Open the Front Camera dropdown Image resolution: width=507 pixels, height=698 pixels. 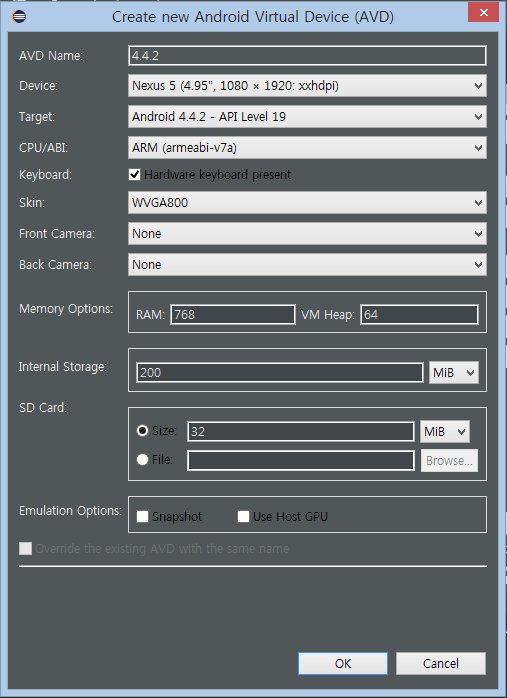[307, 234]
